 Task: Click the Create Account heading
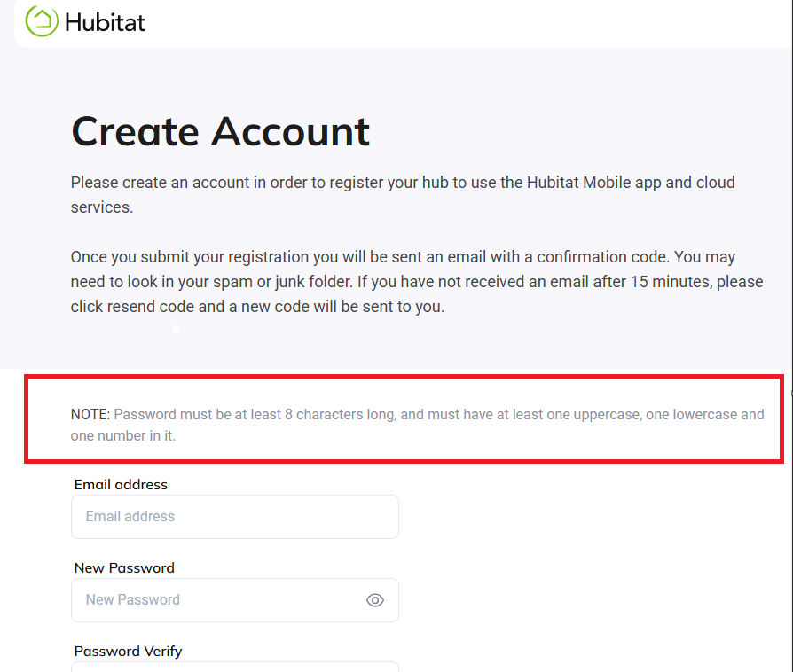click(220, 131)
